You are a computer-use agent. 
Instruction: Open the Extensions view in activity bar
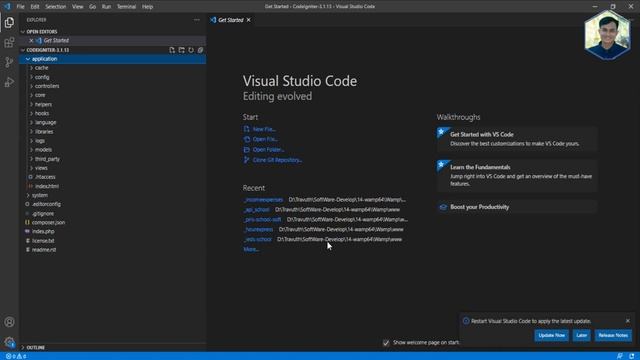9,42
